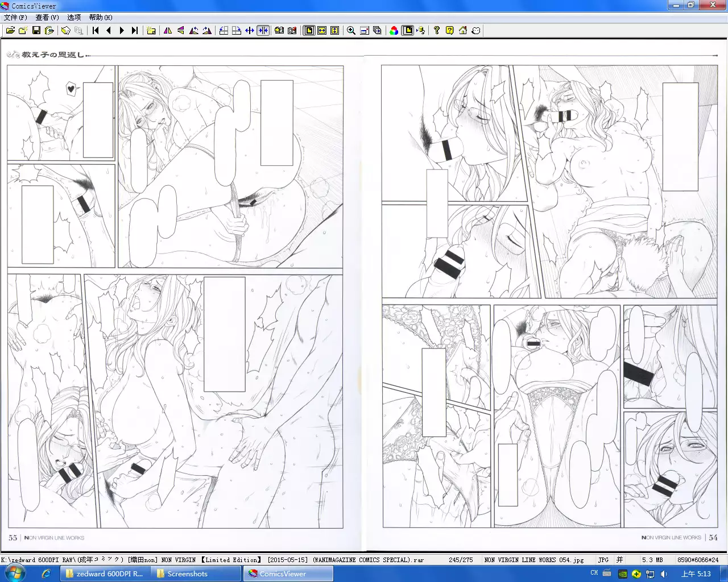This screenshot has height=582, width=728.
Task: Toggle the fit-to-window view mode button
Action: point(309,31)
